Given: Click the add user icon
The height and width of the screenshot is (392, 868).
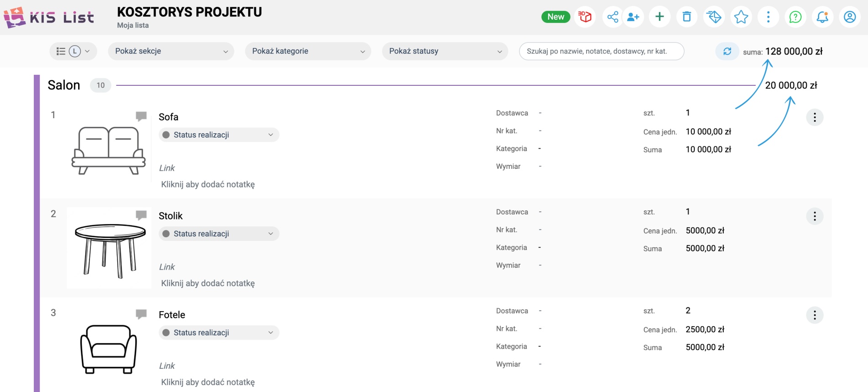Looking at the screenshot, I should tap(633, 17).
